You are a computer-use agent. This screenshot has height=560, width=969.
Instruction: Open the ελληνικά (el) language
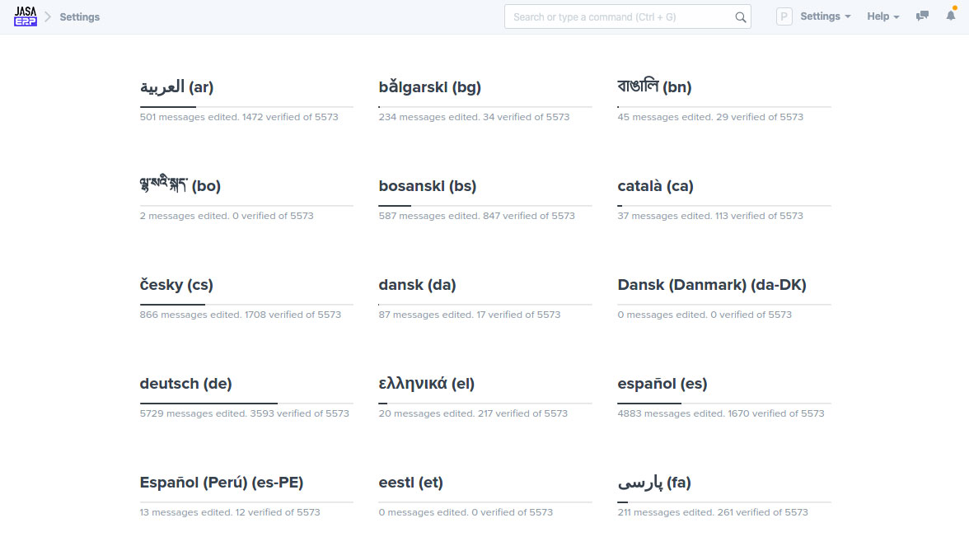pos(427,384)
